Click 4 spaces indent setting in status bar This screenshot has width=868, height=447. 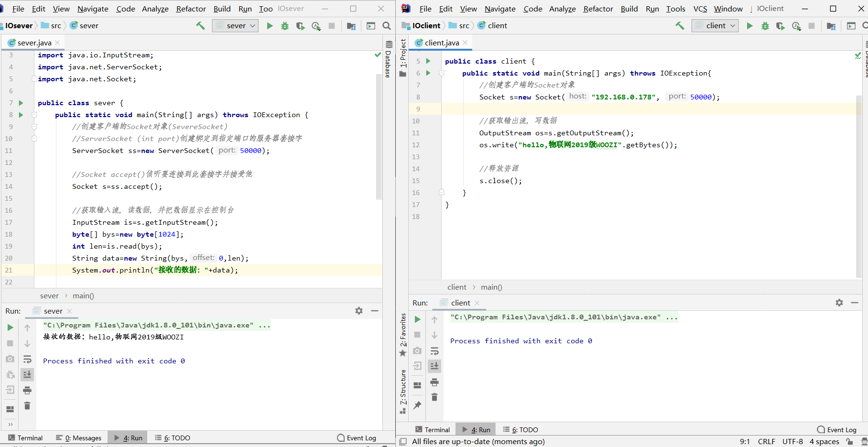point(824,442)
